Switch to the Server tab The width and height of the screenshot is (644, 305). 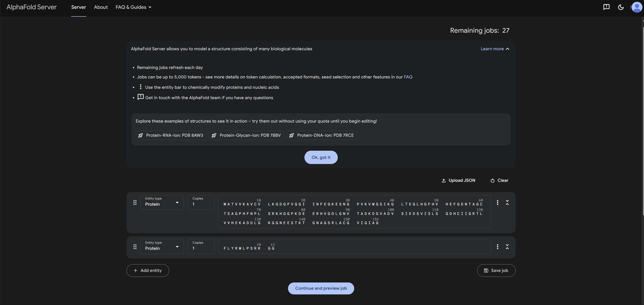pos(79,7)
